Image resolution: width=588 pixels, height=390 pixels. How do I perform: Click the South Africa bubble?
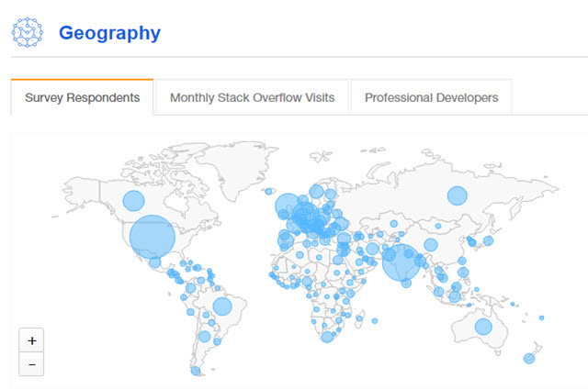click(x=327, y=337)
